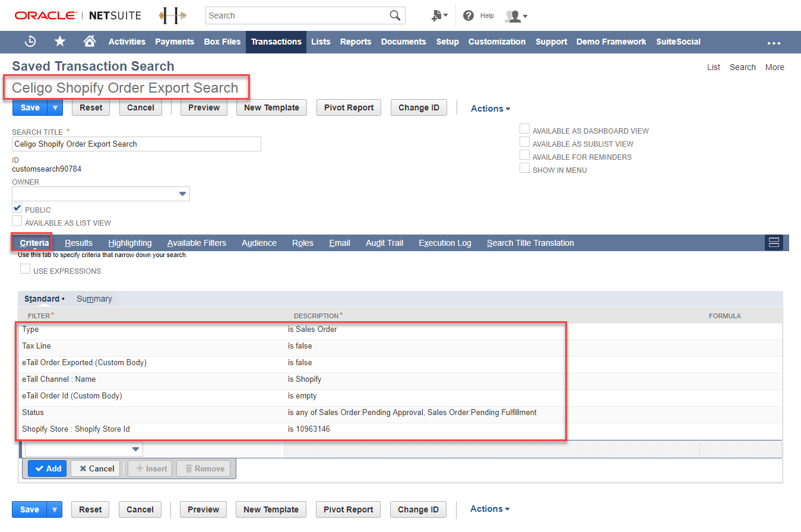Image resolution: width=801 pixels, height=532 pixels.
Task: Open the Transactions menu
Action: coord(276,42)
